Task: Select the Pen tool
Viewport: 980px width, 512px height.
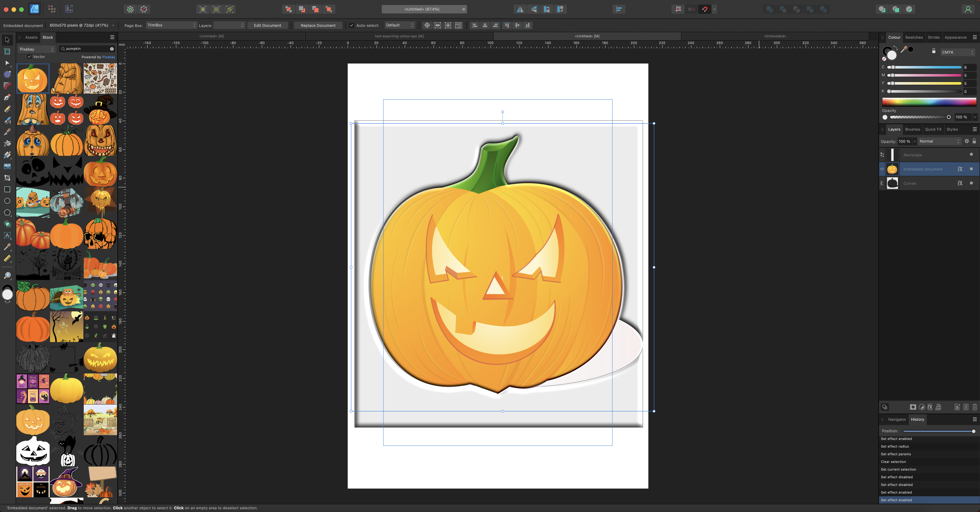Action: (x=7, y=97)
